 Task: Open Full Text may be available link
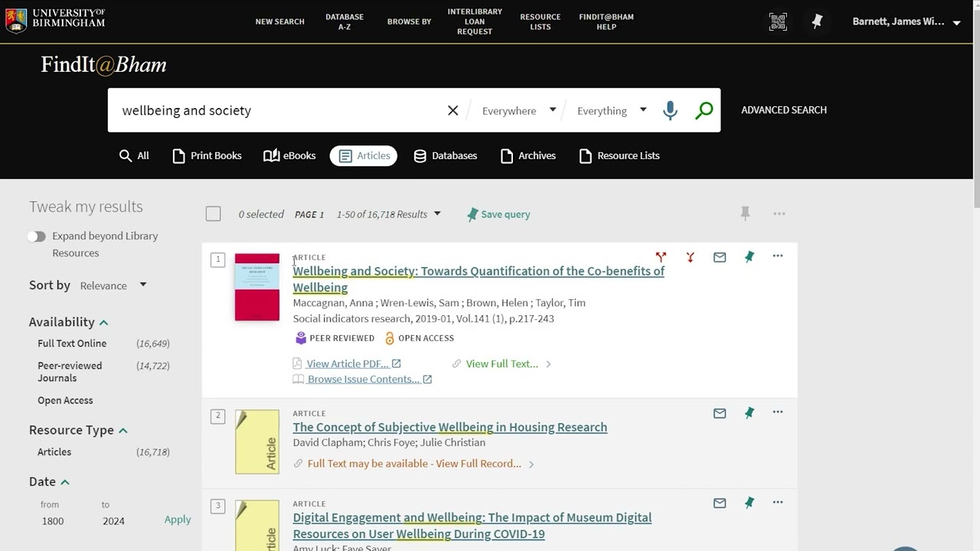tap(414, 464)
